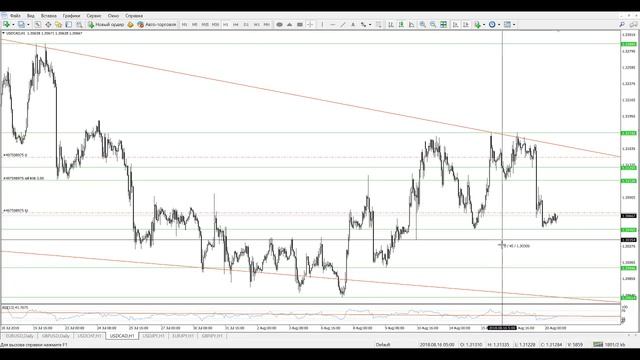
Task: Expand the drawing tools dropdown arrow
Action: pos(370,24)
